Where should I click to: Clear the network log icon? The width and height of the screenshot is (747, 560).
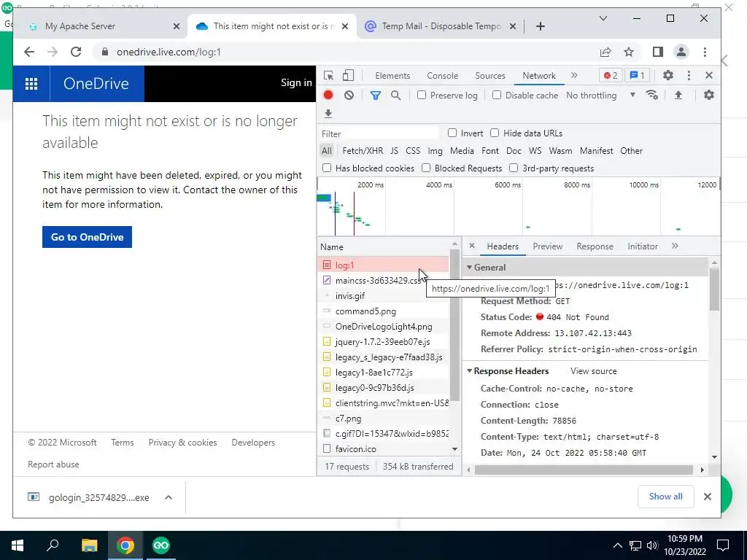(349, 96)
